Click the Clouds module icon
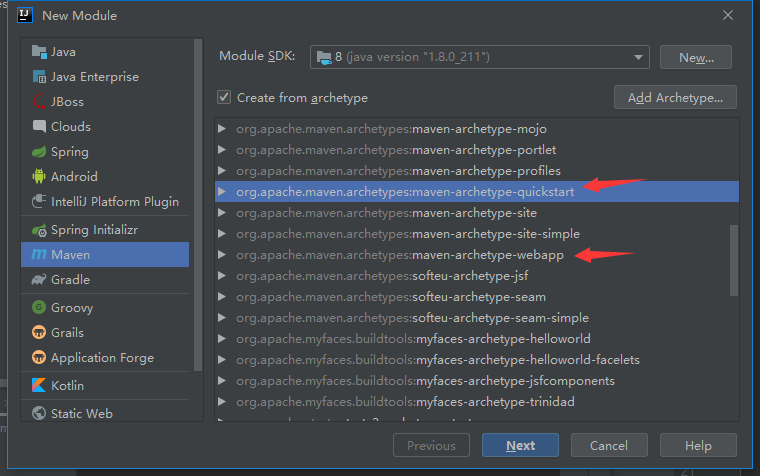This screenshot has height=476, width=760. point(39,127)
